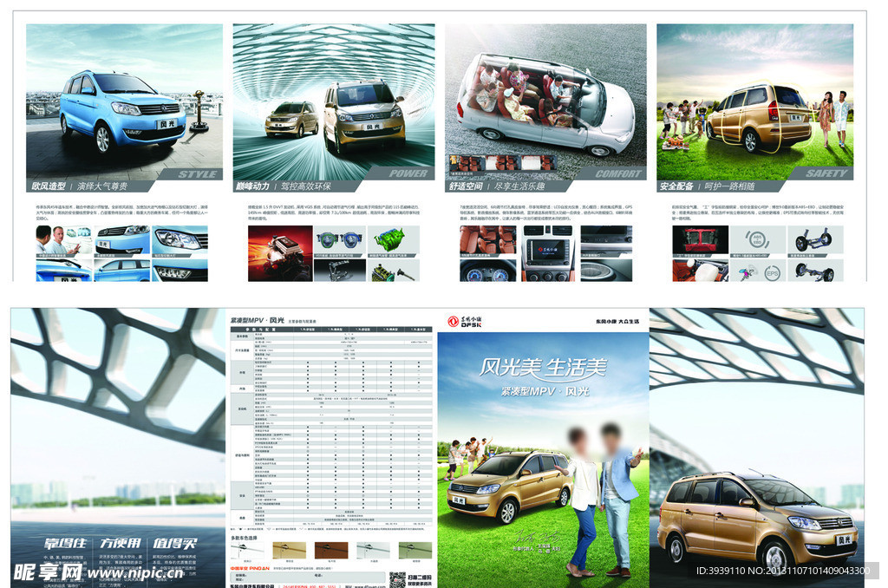This screenshot has width=888, height=588.
Task: Open the red-background engine thumbnail
Action: (280, 254)
